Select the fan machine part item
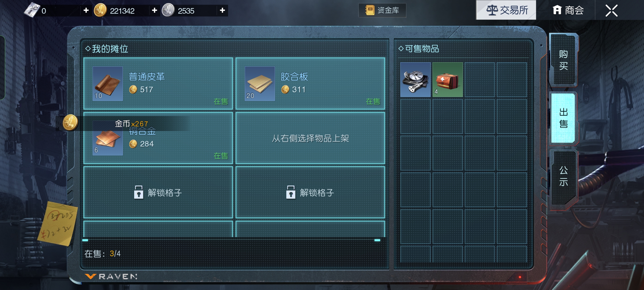Viewport: 644px width, 290px height. pyautogui.click(x=415, y=80)
